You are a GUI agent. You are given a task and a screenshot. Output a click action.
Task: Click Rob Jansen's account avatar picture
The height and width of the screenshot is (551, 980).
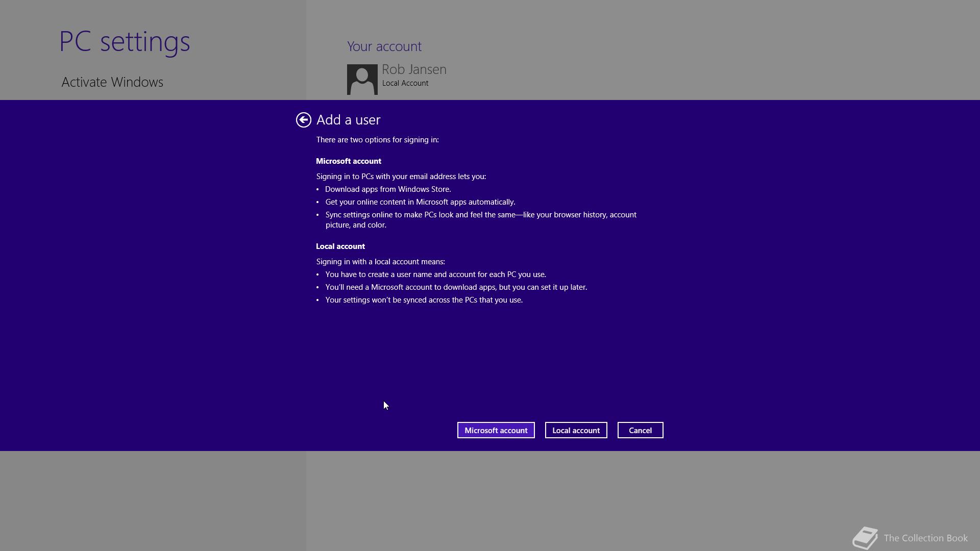(x=362, y=80)
